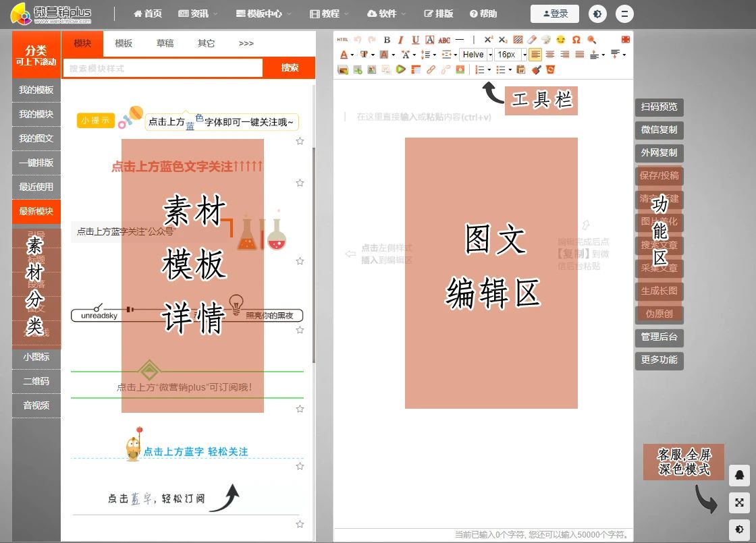Click the red fullscreen editor icon
This screenshot has height=543, width=756.
(x=625, y=40)
